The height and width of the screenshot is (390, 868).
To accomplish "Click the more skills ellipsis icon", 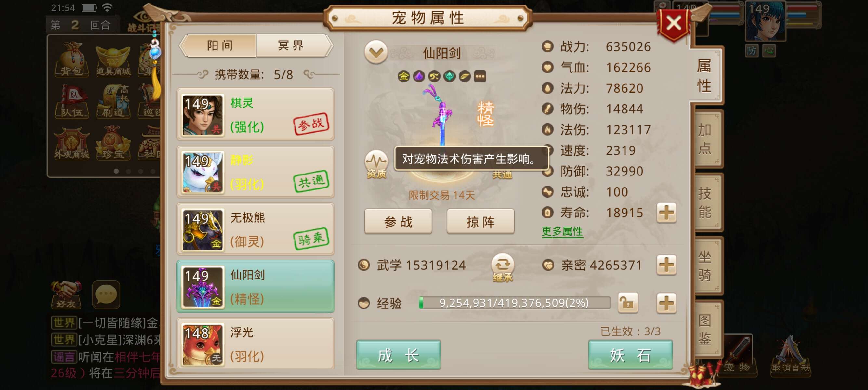I will point(480,76).
